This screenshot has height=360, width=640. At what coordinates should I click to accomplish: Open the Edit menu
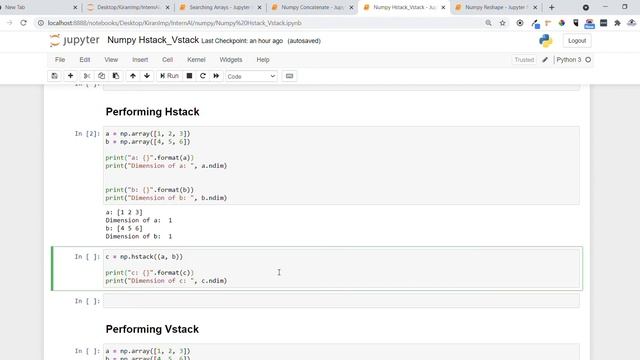coord(84,60)
